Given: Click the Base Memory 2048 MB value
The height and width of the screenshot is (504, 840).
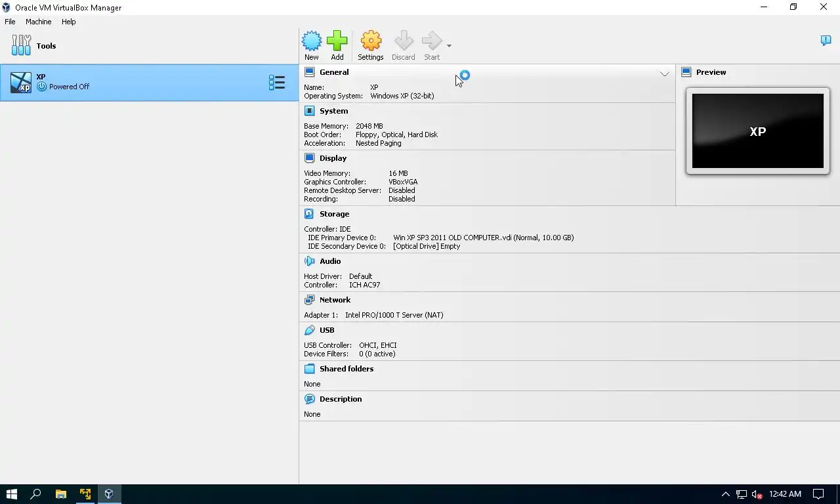Looking at the screenshot, I should pyautogui.click(x=369, y=126).
